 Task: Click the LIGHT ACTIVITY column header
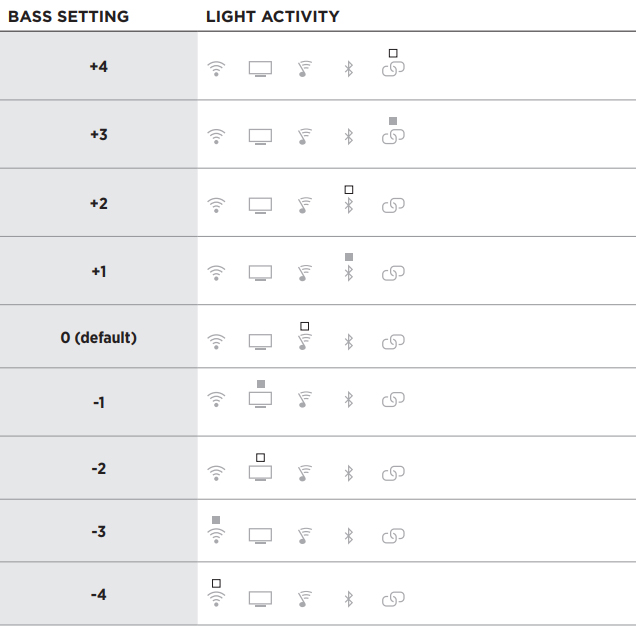pos(273,17)
